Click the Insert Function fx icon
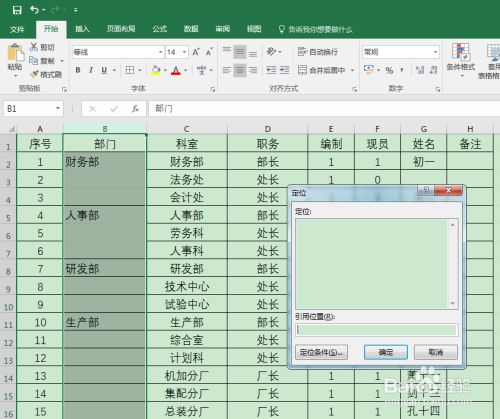Screen dimensions: 500x419 tap(135, 109)
